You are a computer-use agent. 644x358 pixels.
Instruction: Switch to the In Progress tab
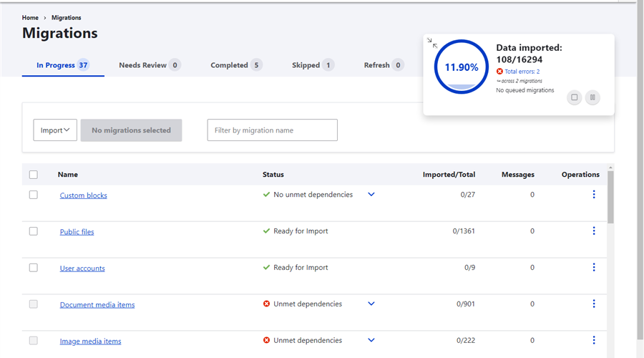click(63, 65)
